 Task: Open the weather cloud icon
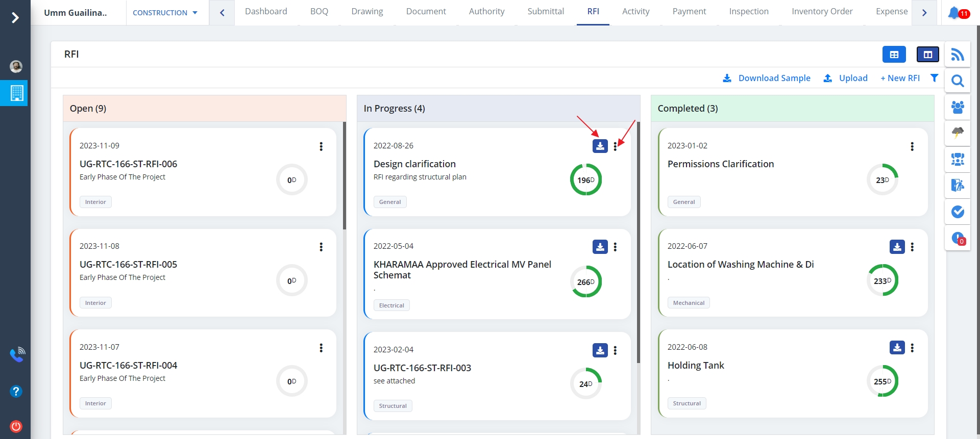[958, 133]
